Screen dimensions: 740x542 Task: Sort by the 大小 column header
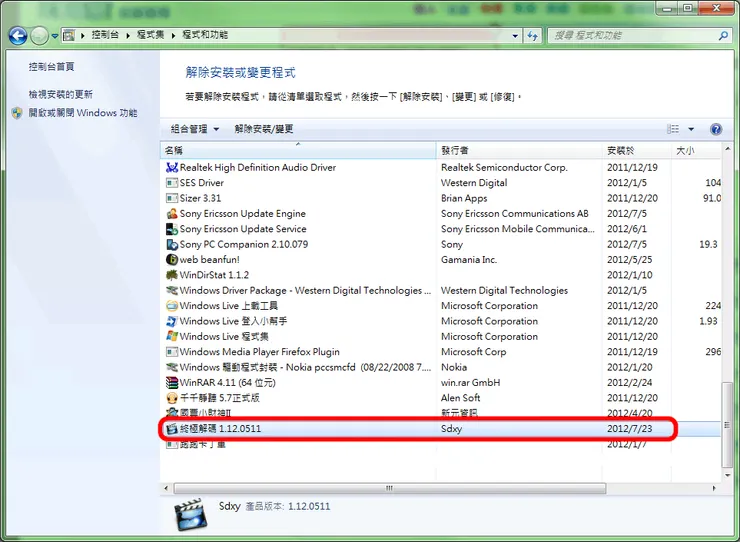[x=696, y=151]
